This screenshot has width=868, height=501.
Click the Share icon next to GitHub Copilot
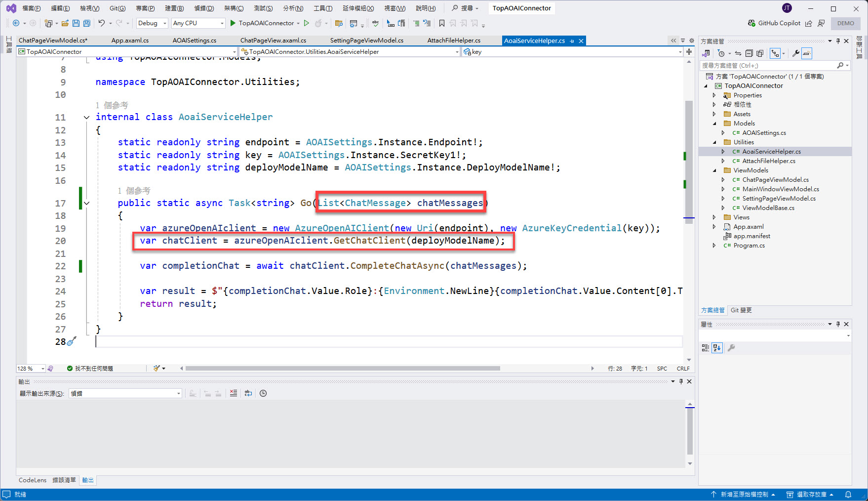click(808, 23)
